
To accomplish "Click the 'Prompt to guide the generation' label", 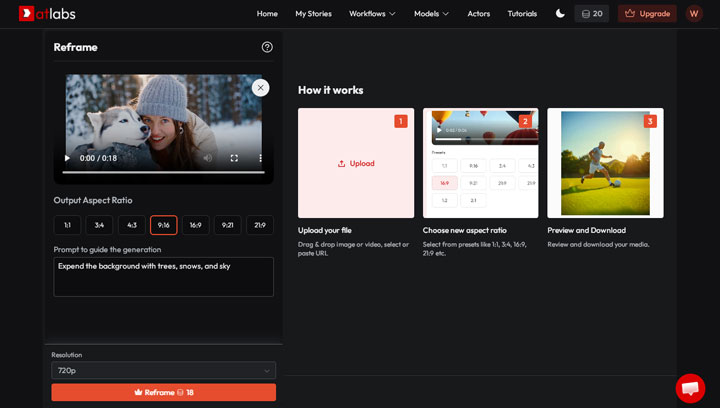I will tap(107, 250).
